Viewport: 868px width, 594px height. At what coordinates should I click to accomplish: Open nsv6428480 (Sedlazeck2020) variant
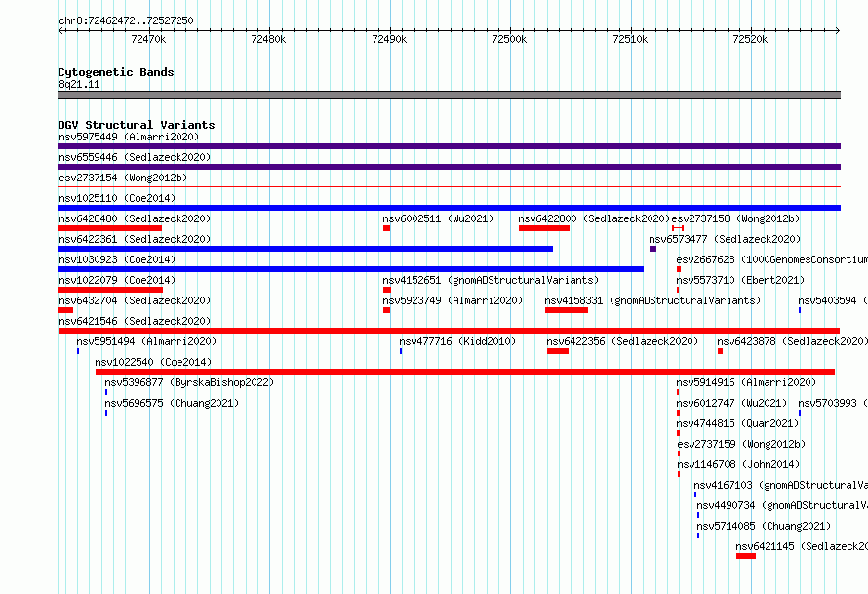(x=135, y=218)
